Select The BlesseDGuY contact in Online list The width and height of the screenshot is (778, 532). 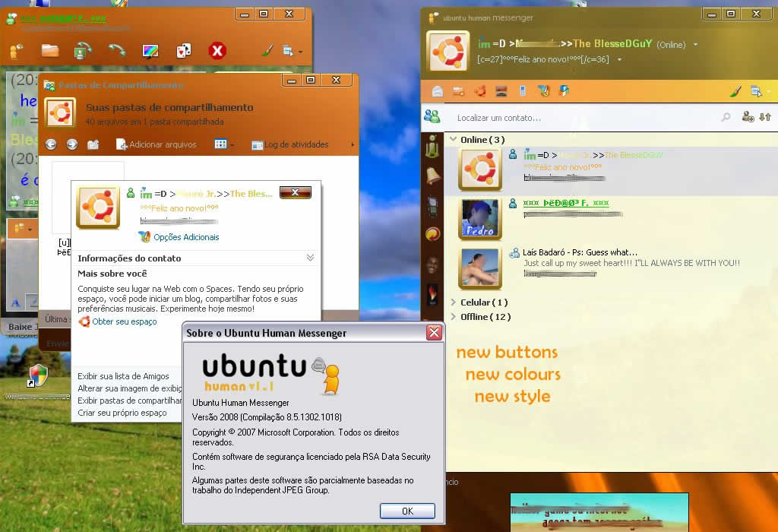coord(611,171)
